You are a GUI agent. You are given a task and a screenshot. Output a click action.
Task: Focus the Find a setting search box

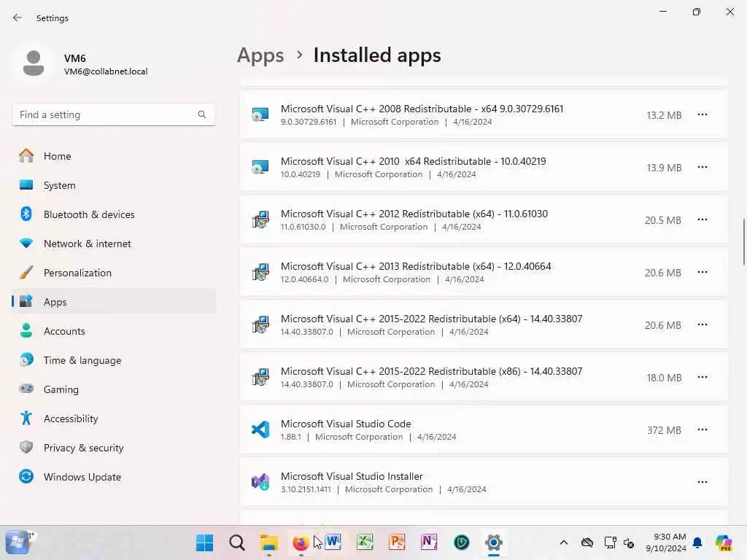point(113,114)
